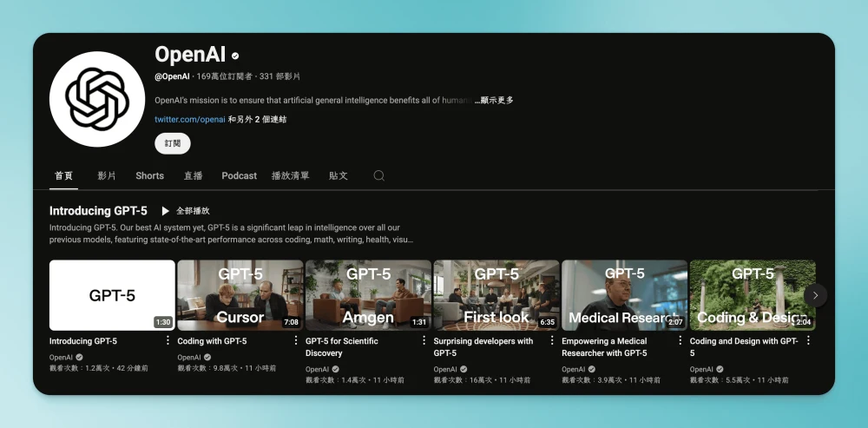Switch to the 首頁 tab
This screenshot has width=868, height=428.
[63, 175]
